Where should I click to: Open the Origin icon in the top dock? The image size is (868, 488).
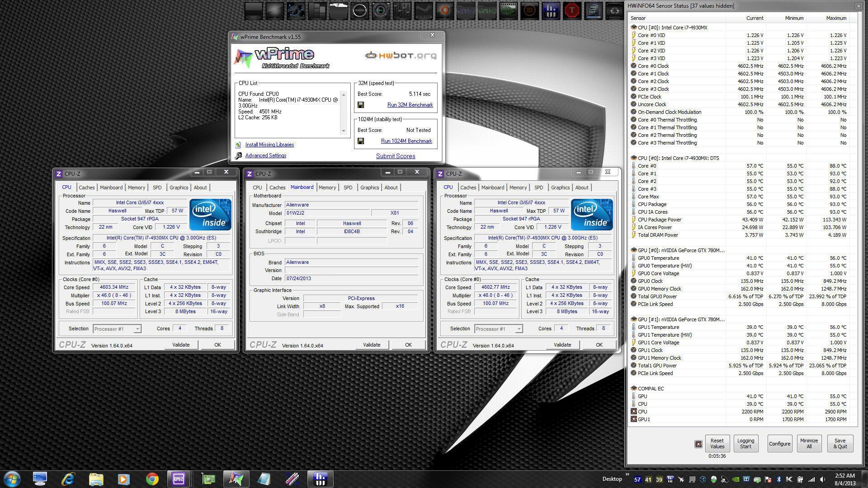click(444, 11)
